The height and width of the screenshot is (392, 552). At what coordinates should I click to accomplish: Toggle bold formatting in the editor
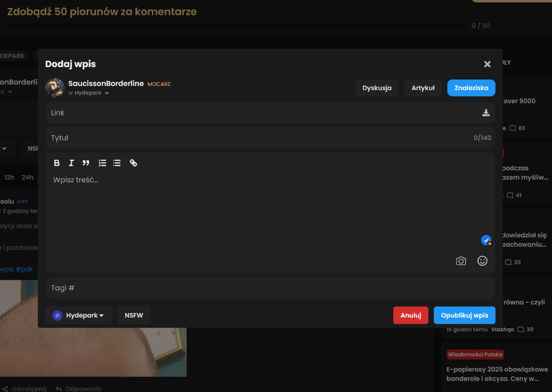click(x=57, y=163)
